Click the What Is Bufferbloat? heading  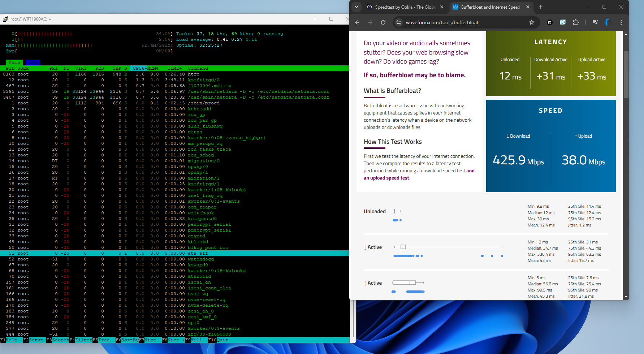[392, 91]
